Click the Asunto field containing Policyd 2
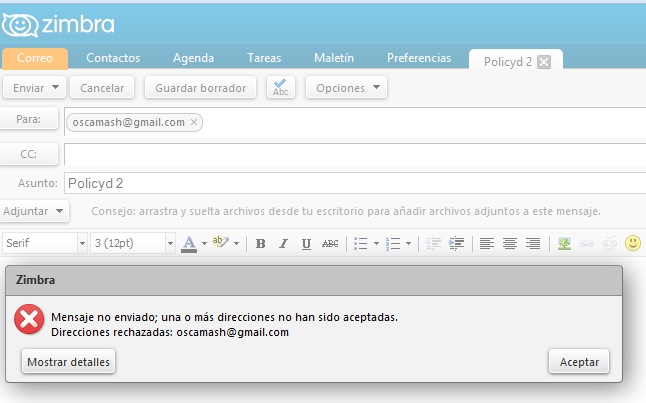This screenshot has height=403, width=646. click(355, 183)
